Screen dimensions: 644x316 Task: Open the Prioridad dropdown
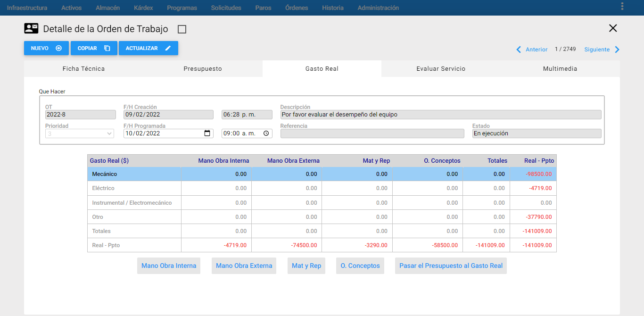coord(80,133)
